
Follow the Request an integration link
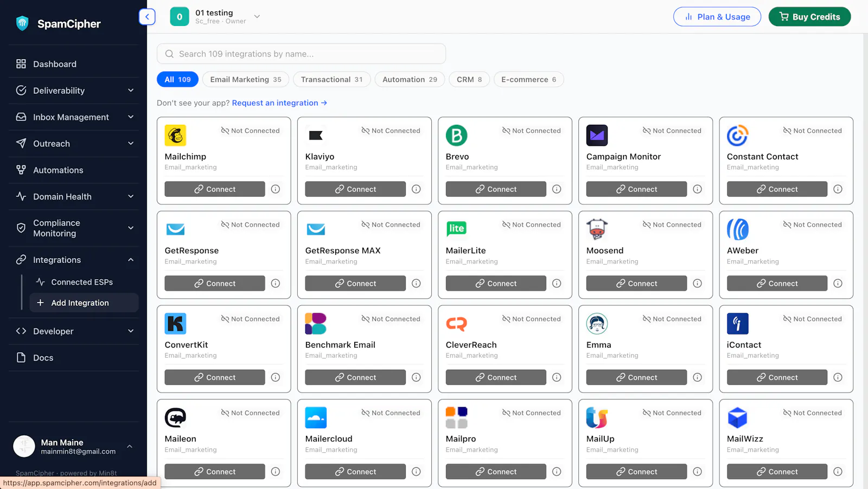279,103
